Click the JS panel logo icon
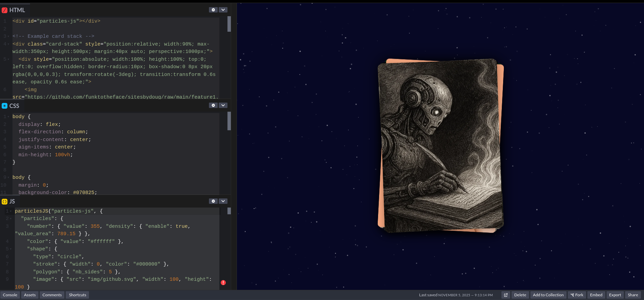 point(4,201)
